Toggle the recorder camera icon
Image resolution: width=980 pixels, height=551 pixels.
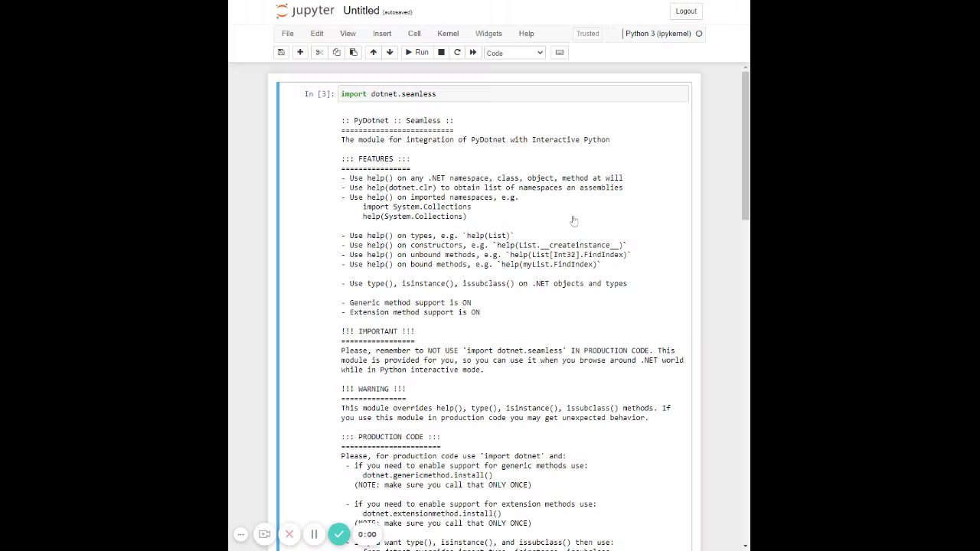pyautogui.click(x=265, y=534)
